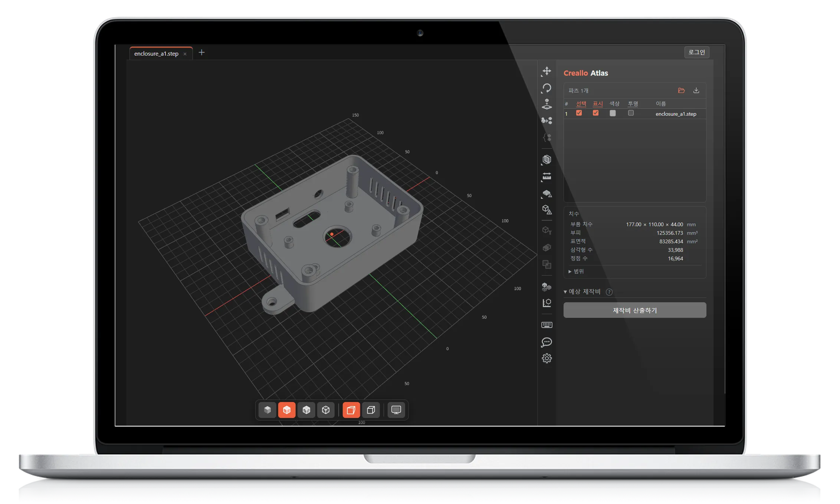Click the 선택 column header

[x=581, y=104]
